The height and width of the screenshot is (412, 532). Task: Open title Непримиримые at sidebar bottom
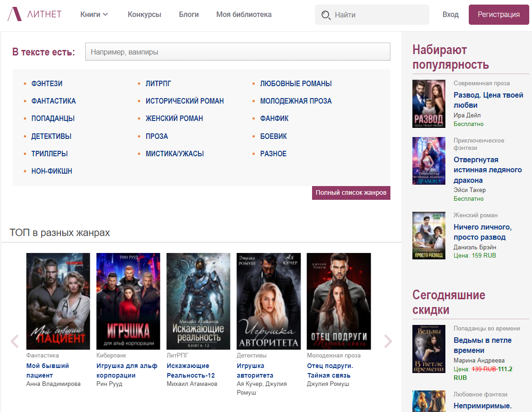[482, 406]
